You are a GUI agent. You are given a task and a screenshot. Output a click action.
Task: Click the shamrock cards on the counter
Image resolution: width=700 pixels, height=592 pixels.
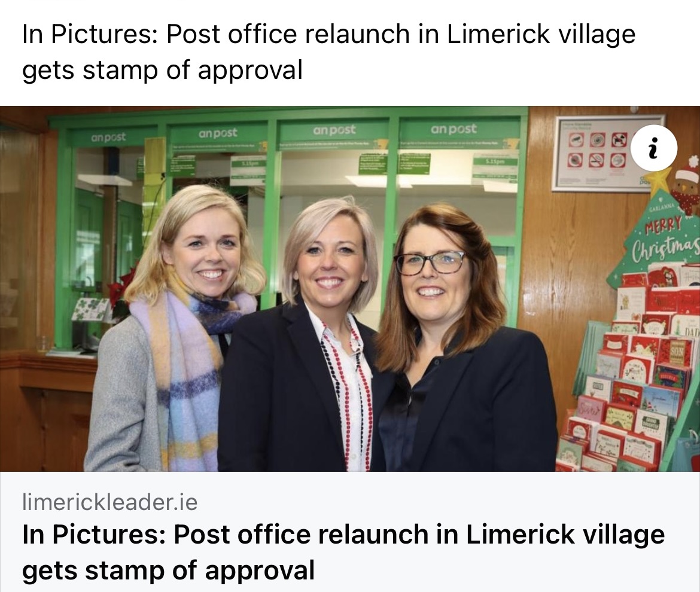click(x=90, y=309)
